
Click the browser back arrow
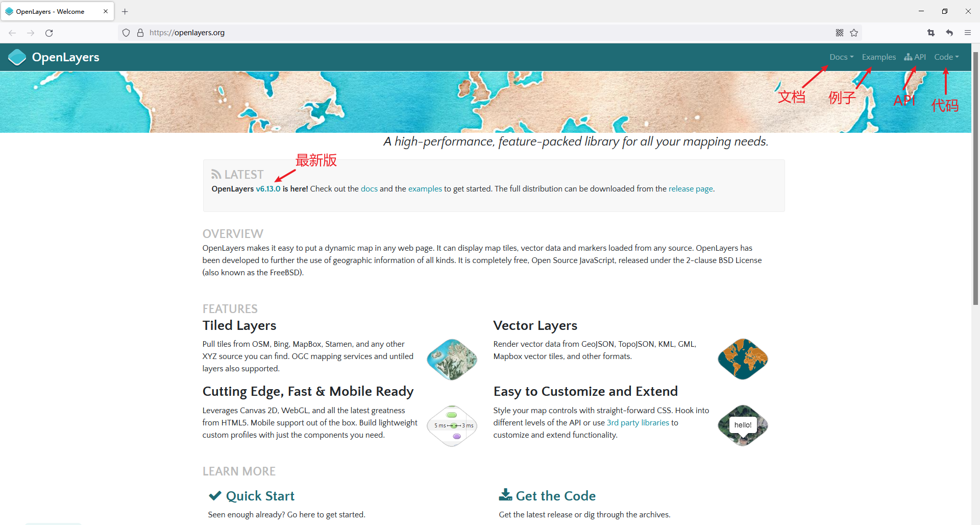(12, 33)
